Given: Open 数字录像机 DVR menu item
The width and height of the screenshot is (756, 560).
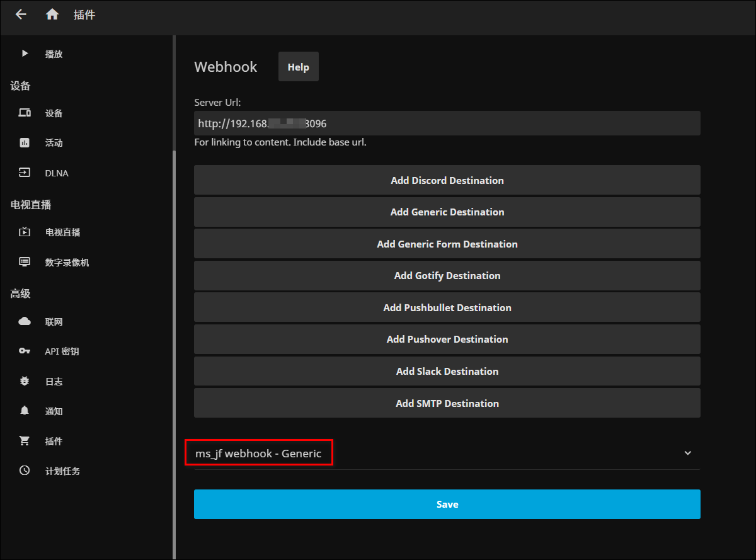Looking at the screenshot, I should tap(67, 262).
